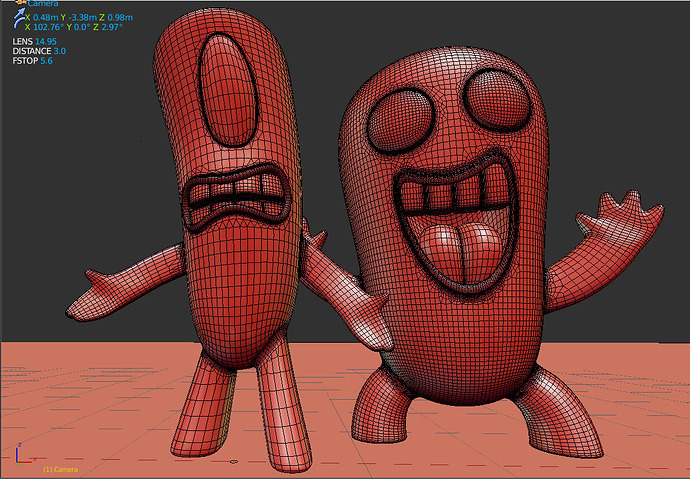The height and width of the screenshot is (479, 690).
Task: Click the small 3D cursor ring on floor
Action: pyautogui.click(x=234, y=461)
